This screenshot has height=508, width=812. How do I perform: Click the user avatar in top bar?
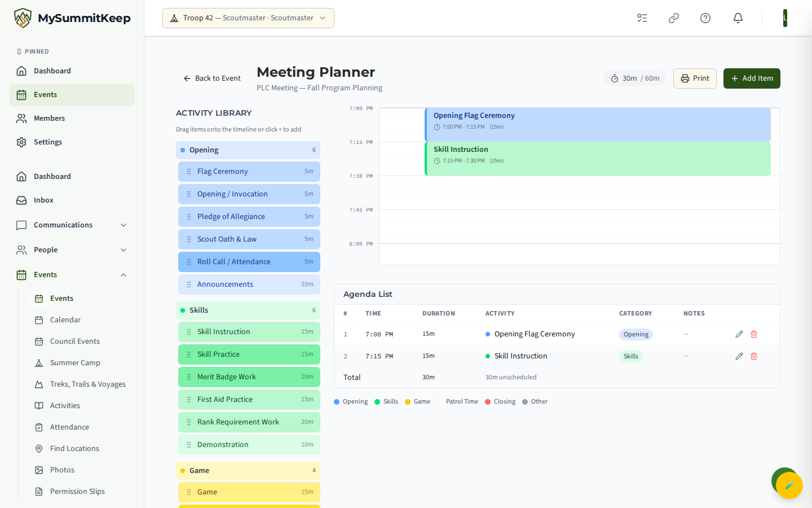(x=785, y=18)
